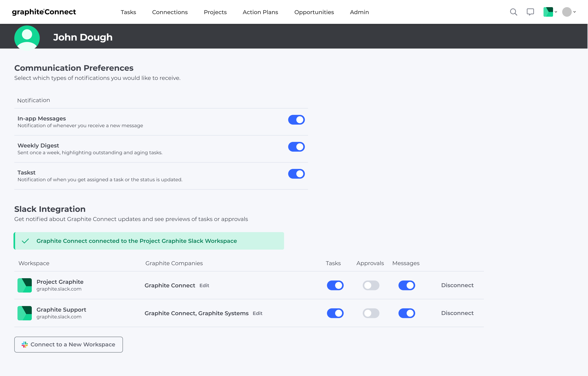Open Action Plans in the nav
The height and width of the screenshot is (376, 588).
point(260,12)
